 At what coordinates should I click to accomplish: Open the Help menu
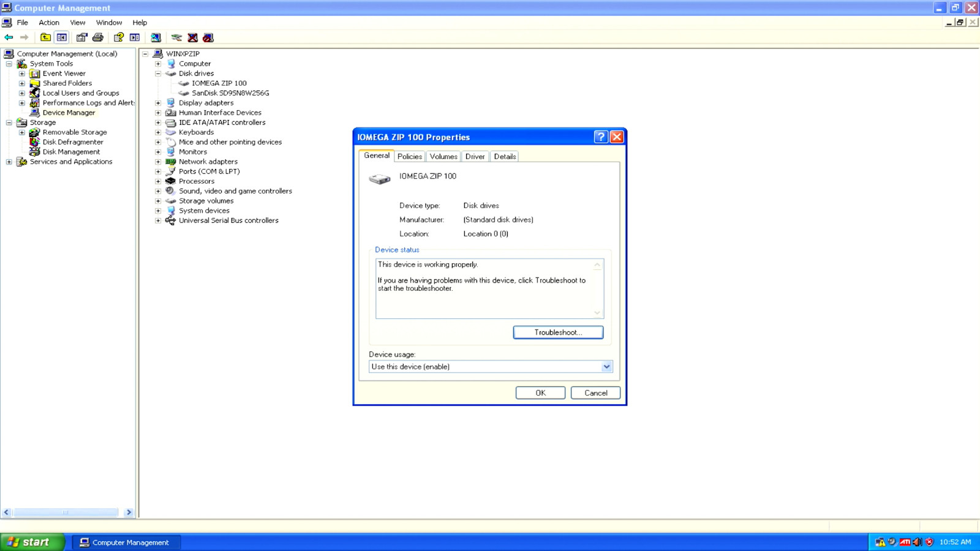140,23
